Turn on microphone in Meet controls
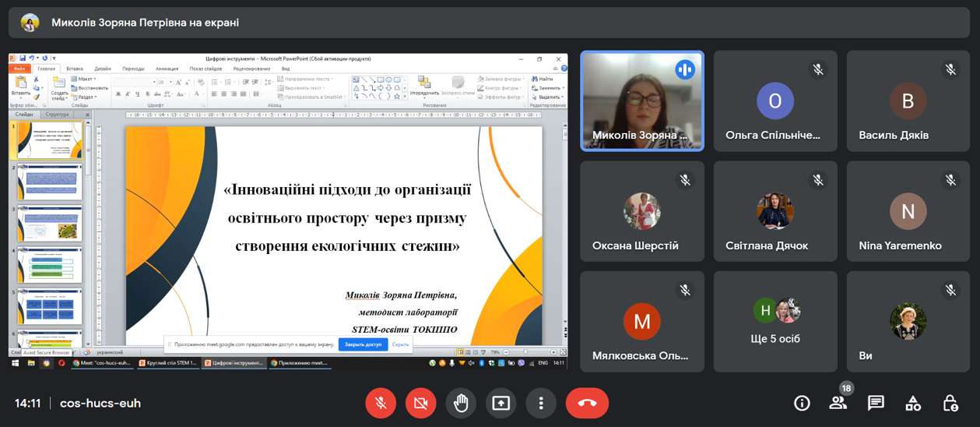Image resolution: width=980 pixels, height=427 pixels. pos(381,403)
